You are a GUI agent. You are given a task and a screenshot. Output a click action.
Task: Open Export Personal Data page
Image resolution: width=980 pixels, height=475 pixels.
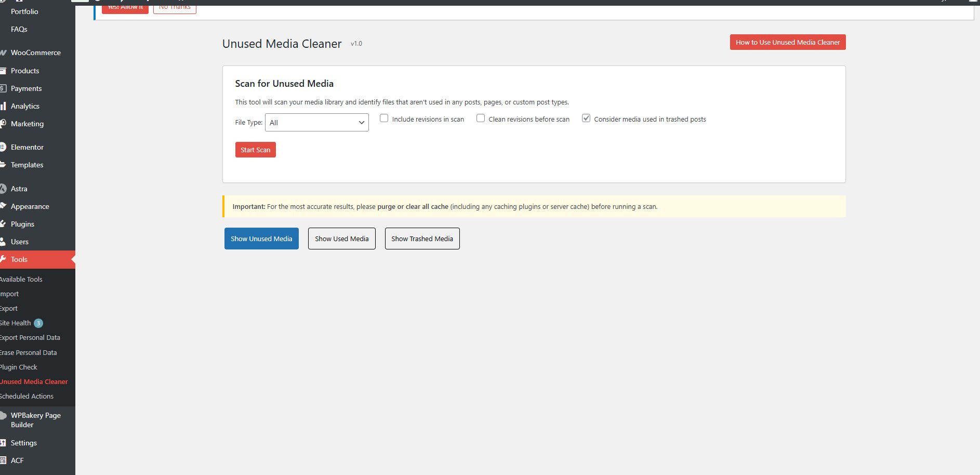point(30,337)
